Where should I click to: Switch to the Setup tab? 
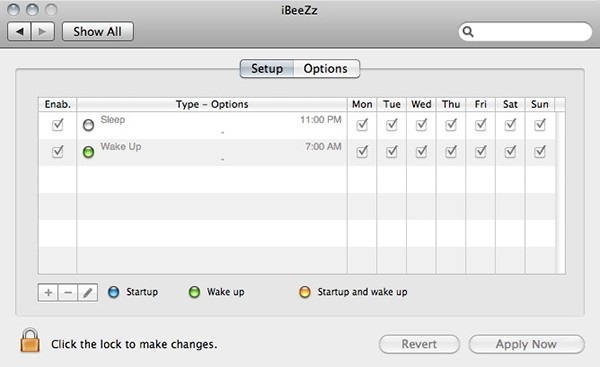267,69
